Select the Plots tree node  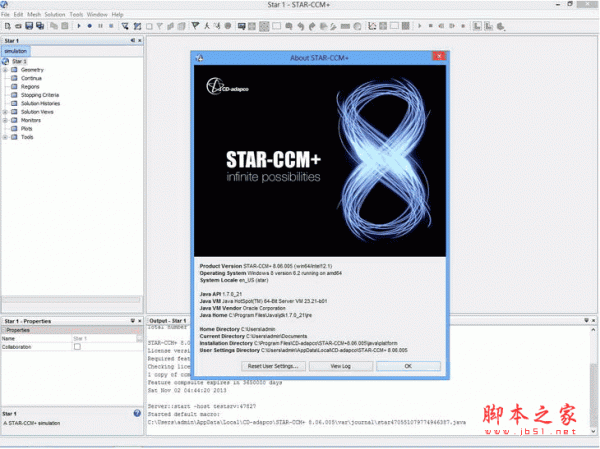27,129
